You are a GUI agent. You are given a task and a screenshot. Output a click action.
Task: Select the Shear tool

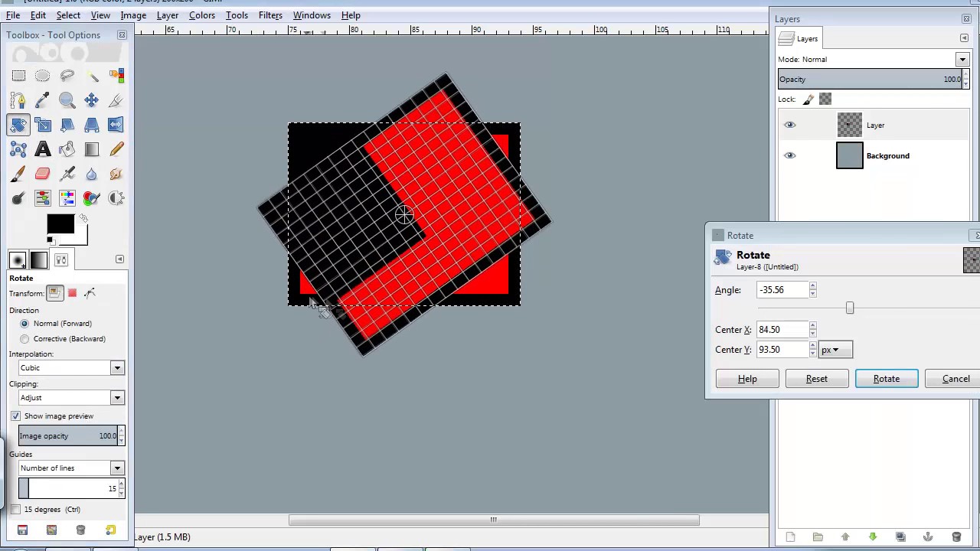67,125
